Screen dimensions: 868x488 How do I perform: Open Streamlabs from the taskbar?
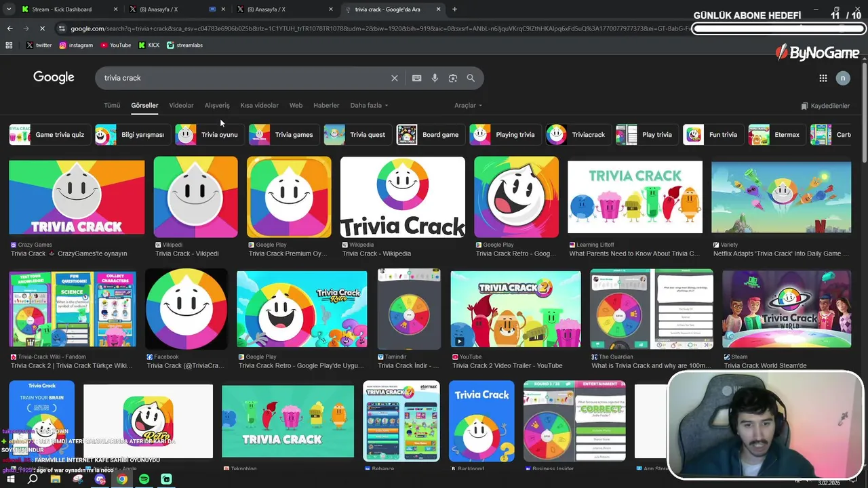(167, 479)
